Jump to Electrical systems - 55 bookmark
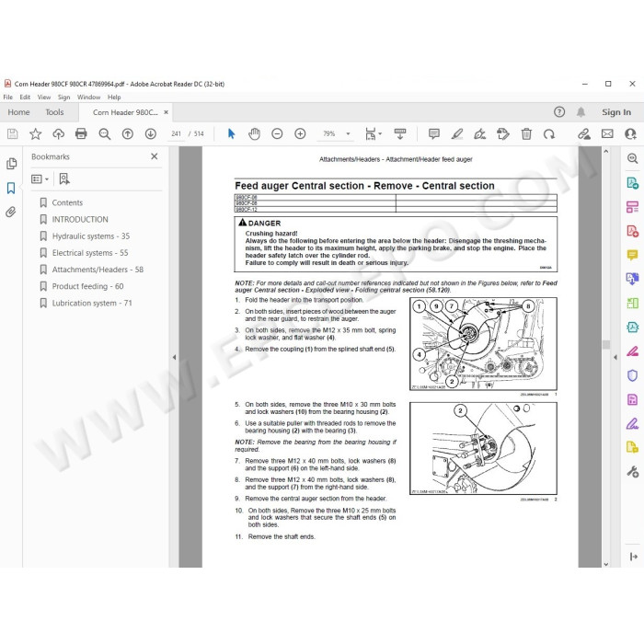 [90, 253]
